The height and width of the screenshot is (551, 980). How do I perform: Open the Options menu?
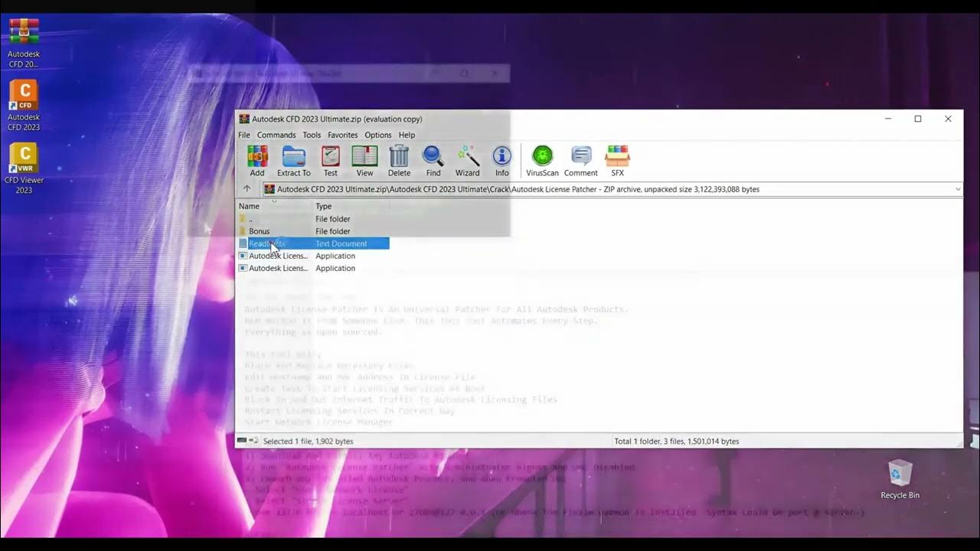(x=378, y=135)
